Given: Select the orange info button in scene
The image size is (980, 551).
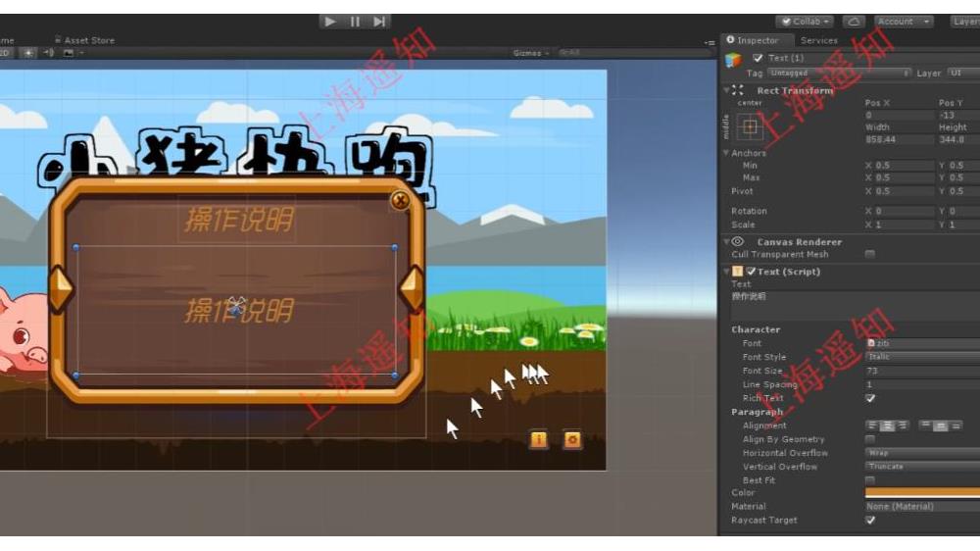Looking at the screenshot, I should pos(539,439).
